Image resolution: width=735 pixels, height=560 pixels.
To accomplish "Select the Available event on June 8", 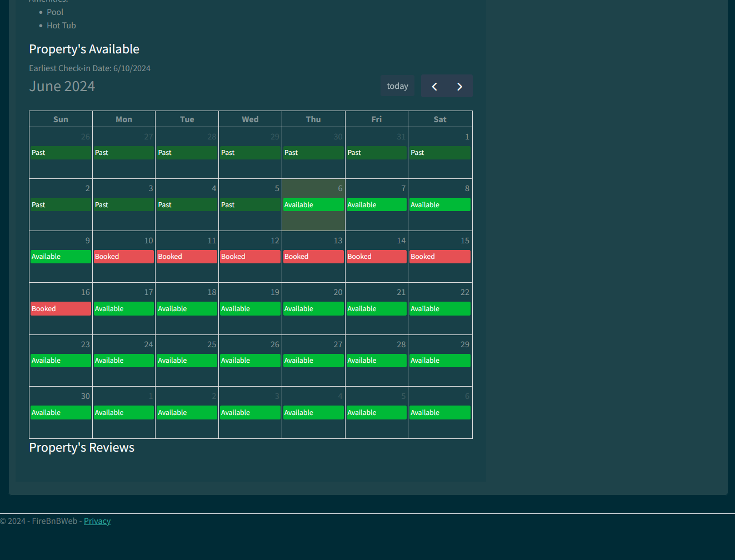I will (440, 205).
